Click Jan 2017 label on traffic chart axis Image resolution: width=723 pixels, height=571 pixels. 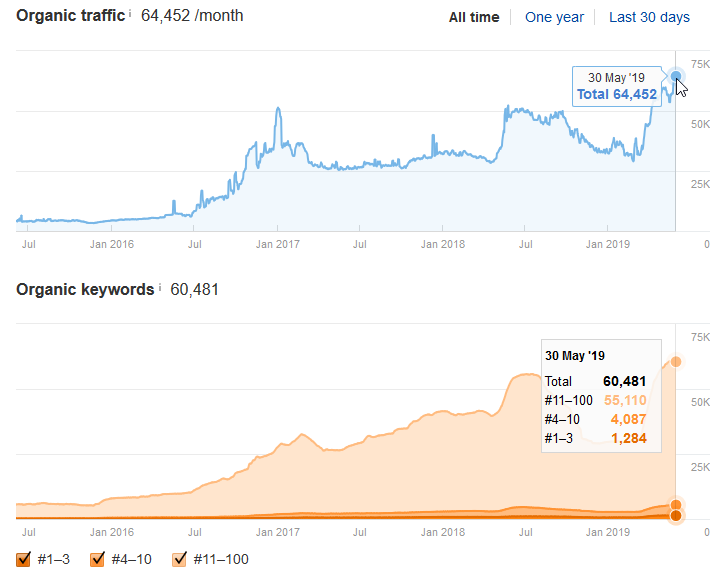click(274, 243)
